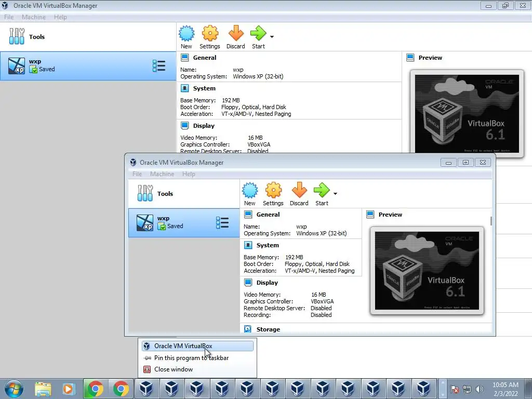The height and width of the screenshot is (399, 532).
Task: Click Saved status text in background window
Action: [x=47, y=69]
